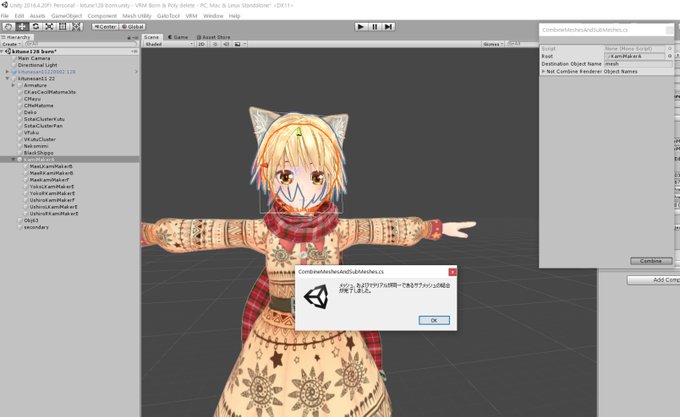Open the Edit menu
680x417 pixels.
20,16
